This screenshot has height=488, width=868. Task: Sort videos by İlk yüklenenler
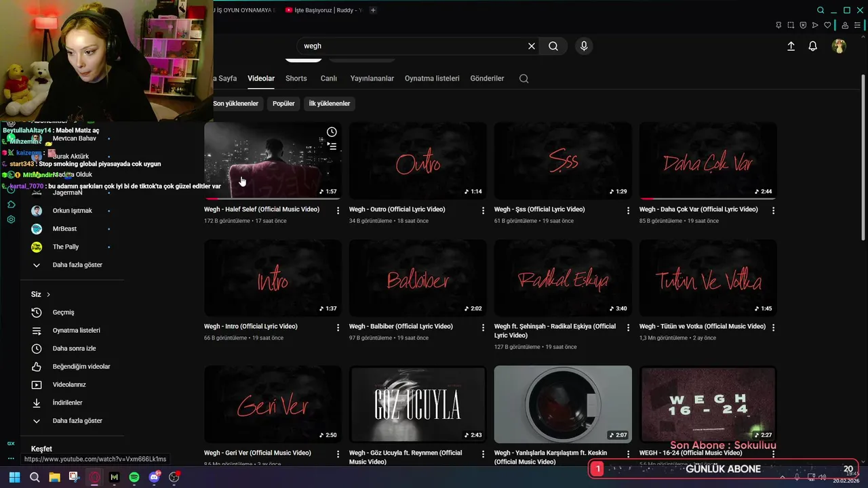pyautogui.click(x=330, y=104)
